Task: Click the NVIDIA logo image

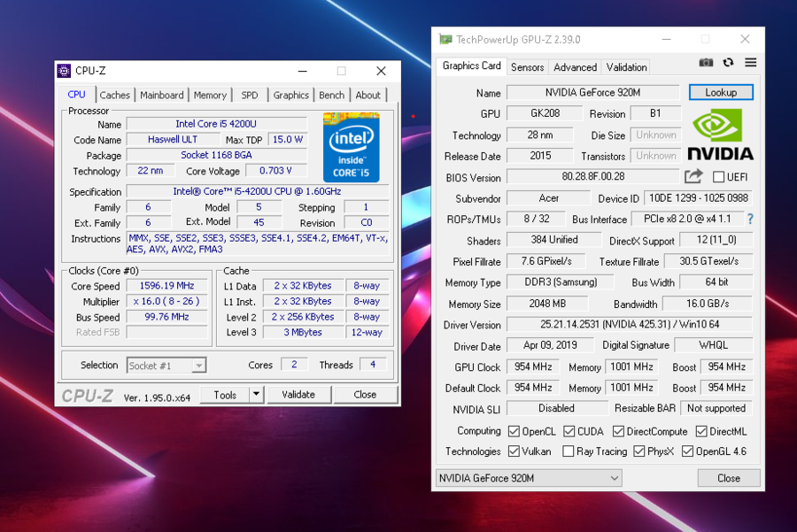Action: point(720,135)
